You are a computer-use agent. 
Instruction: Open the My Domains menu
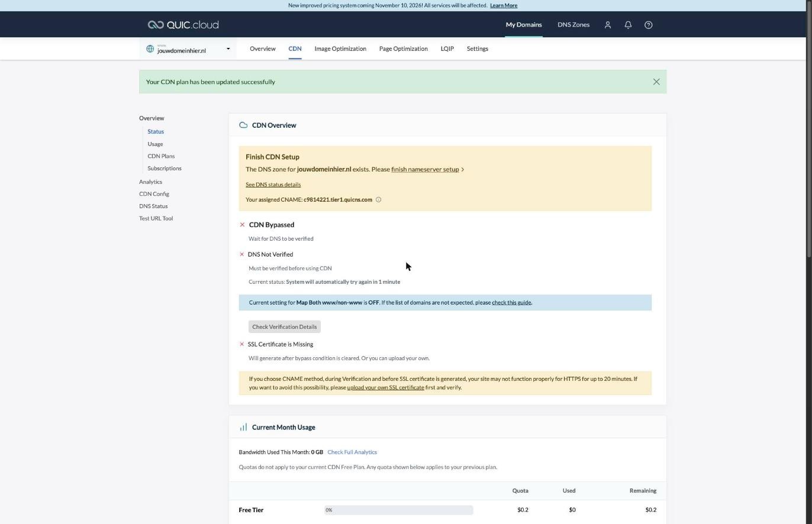click(524, 25)
